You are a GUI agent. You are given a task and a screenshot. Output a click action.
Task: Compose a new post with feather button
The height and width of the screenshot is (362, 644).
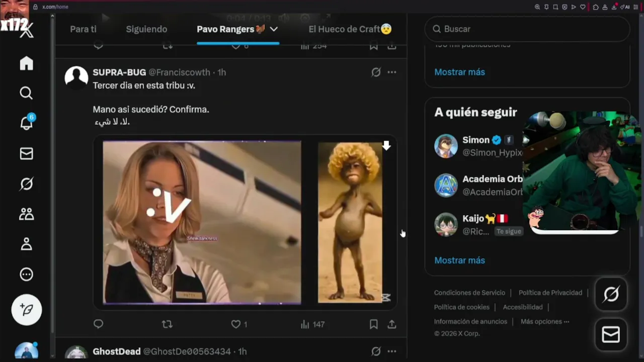[26, 310]
